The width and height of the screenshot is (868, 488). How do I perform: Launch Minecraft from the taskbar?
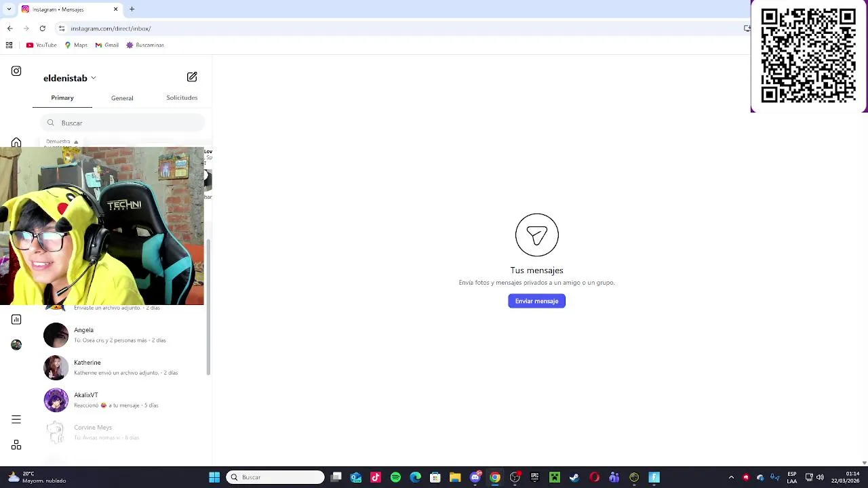pyautogui.click(x=555, y=477)
